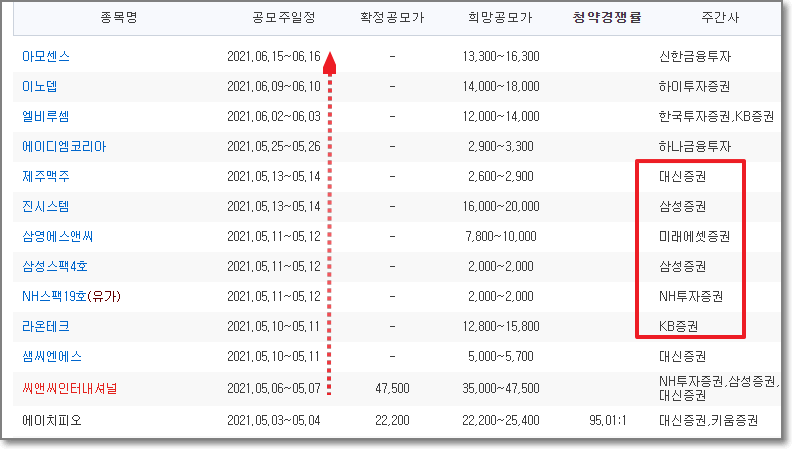Screen dimensions: 792x449
Task: Select the price range 16,000~20,000
Action: pyautogui.click(x=501, y=206)
